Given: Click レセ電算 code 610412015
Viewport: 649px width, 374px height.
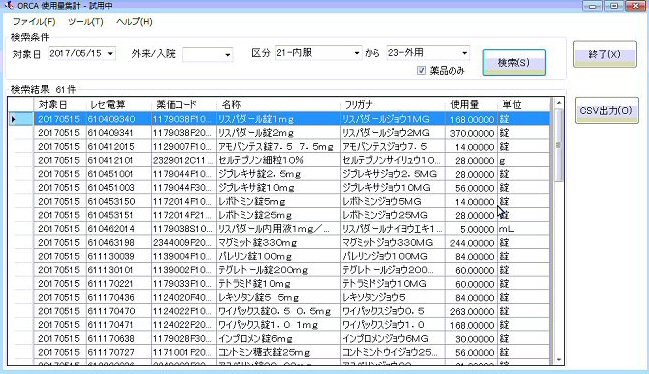Looking at the screenshot, I should (x=119, y=146).
